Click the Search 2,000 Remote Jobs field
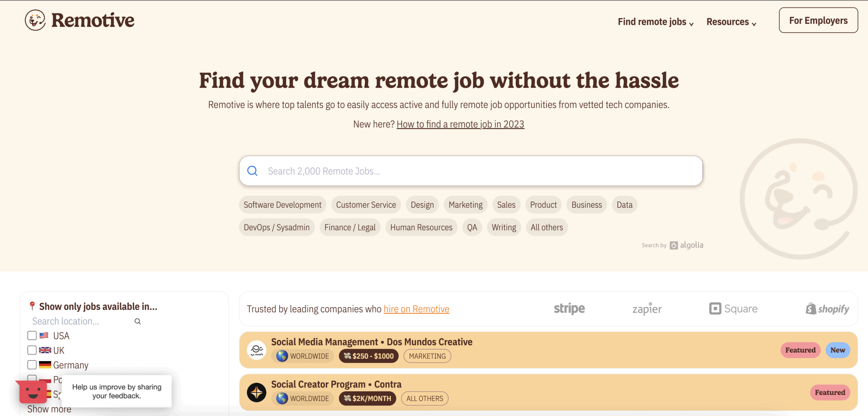This screenshot has height=416, width=868. pyautogui.click(x=471, y=171)
